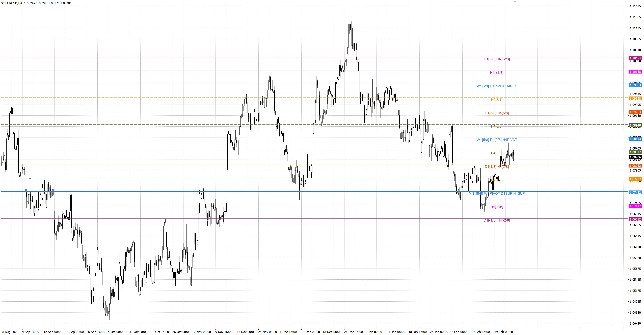Image resolution: width=644 pixels, height=335 pixels.
Task: Click the 1.10168 pink price tag
Action: pos(635,72)
